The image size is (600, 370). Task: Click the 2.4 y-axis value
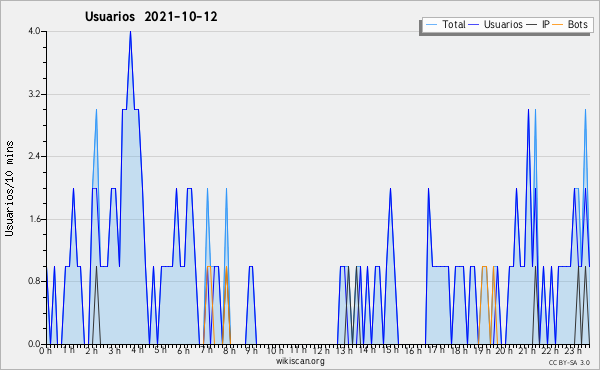point(34,156)
